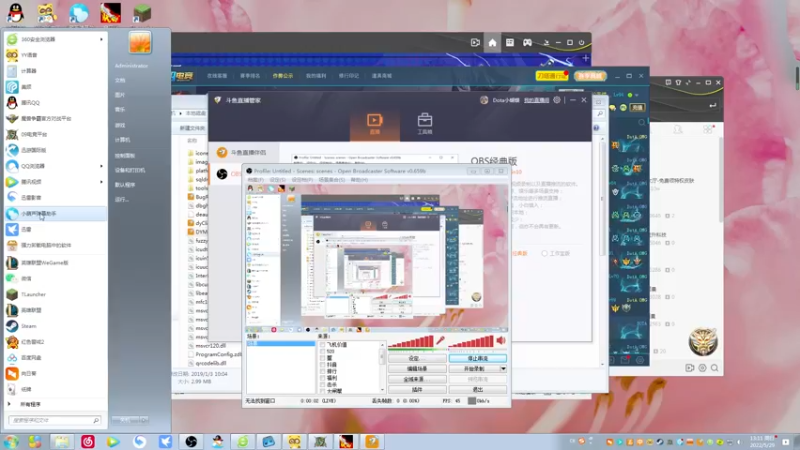Open the shutdown options arrow in Start menu
The width and height of the screenshot is (800, 450).
point(144,420)
